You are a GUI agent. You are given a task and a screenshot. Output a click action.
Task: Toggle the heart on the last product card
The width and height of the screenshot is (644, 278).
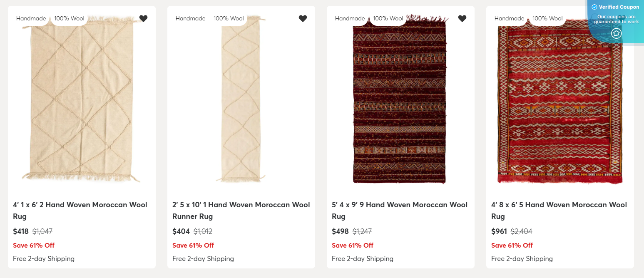pos(622,18)
